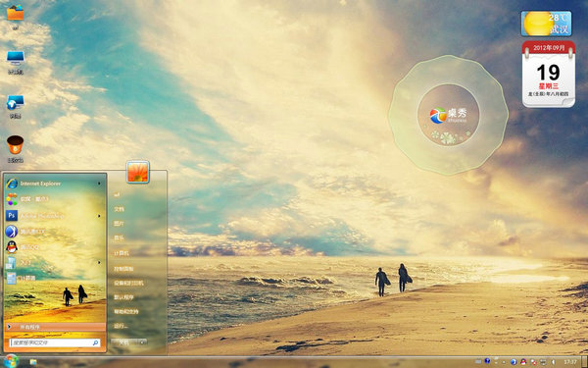Open the shutdown options arrow next to 关机
The height and width of the screenshot is (368, 588).
(x=142, y=342)
